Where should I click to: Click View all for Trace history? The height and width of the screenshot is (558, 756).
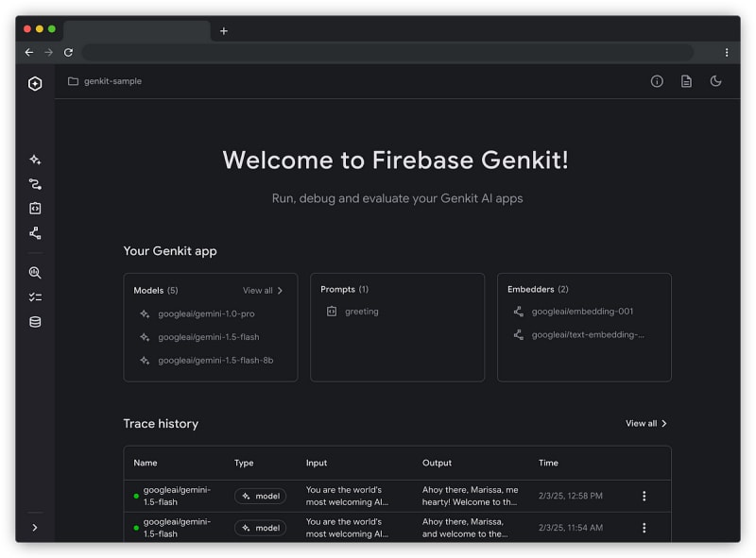pos(646,424)
